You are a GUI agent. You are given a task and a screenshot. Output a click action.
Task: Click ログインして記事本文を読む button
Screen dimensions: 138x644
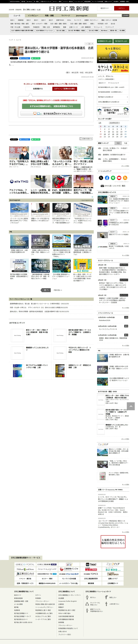coord(65,89)
